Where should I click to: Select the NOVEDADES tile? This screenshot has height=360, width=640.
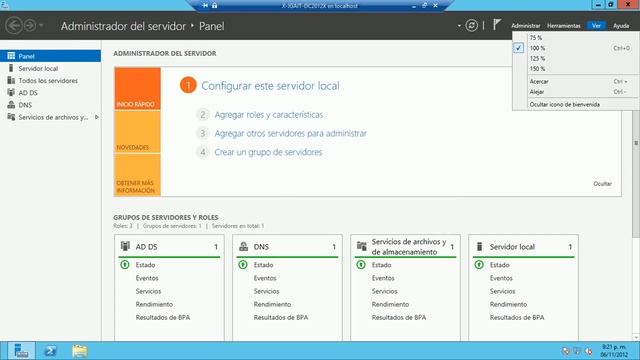pos(138,132)
